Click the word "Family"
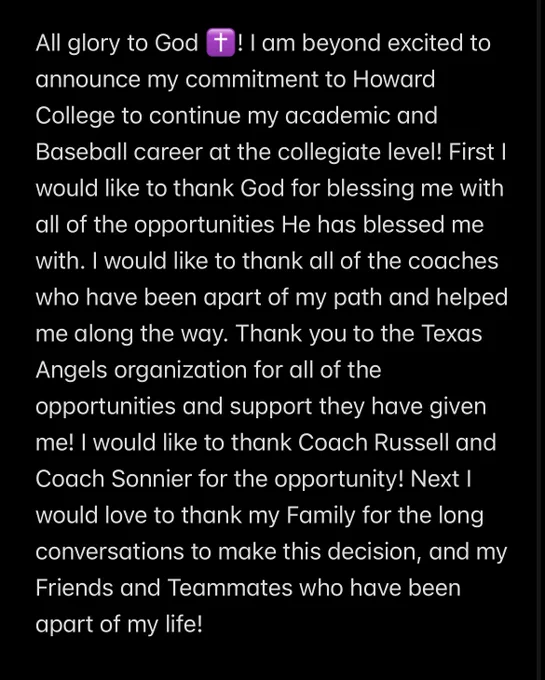The image size is (545, 680). pos(321,517)
